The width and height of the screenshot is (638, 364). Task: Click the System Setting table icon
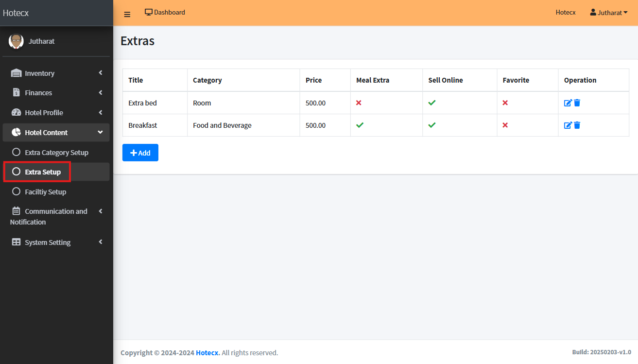[x=16, y=243]
